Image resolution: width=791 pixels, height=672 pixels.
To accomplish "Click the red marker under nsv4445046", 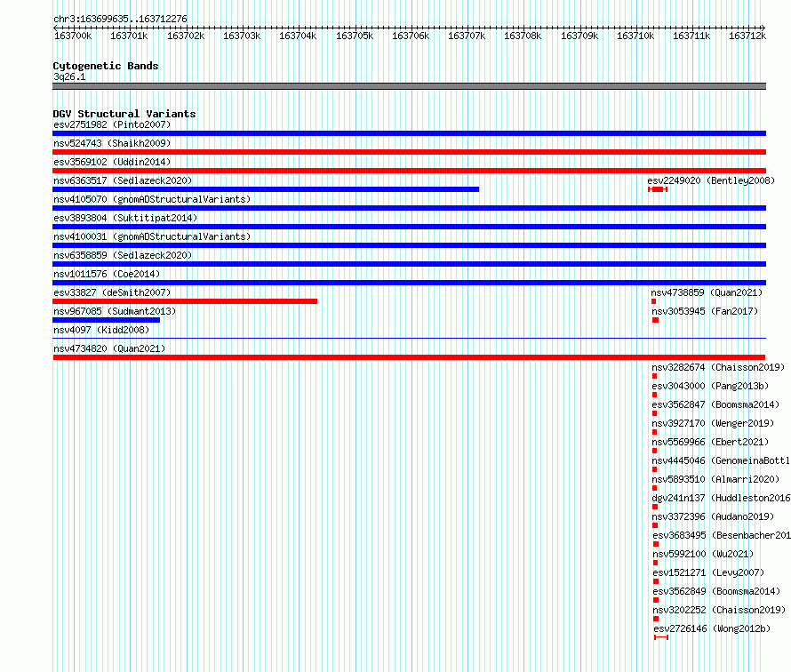I will [x=654, y=469].
